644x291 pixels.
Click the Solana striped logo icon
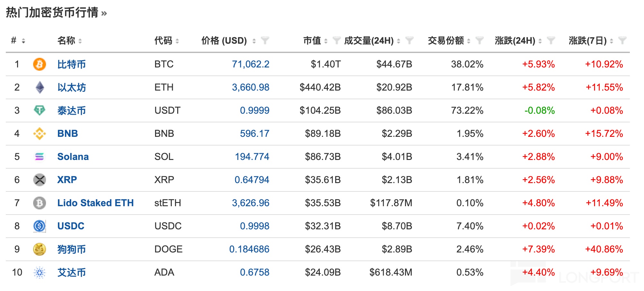pyautogui.click(x=40, y=157)
